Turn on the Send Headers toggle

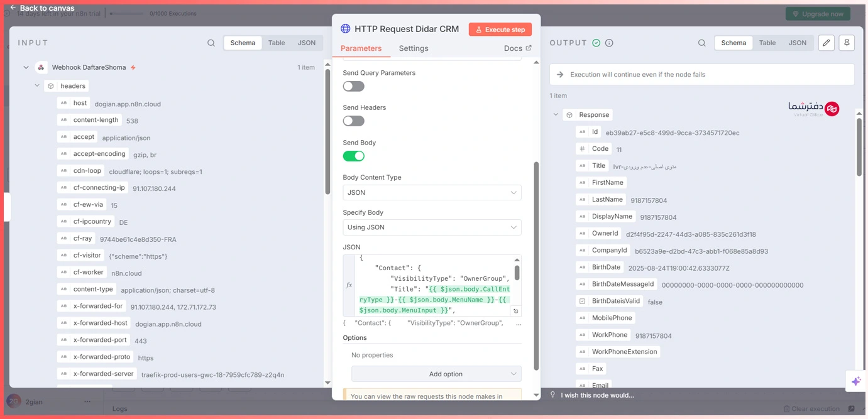(353, 121)
